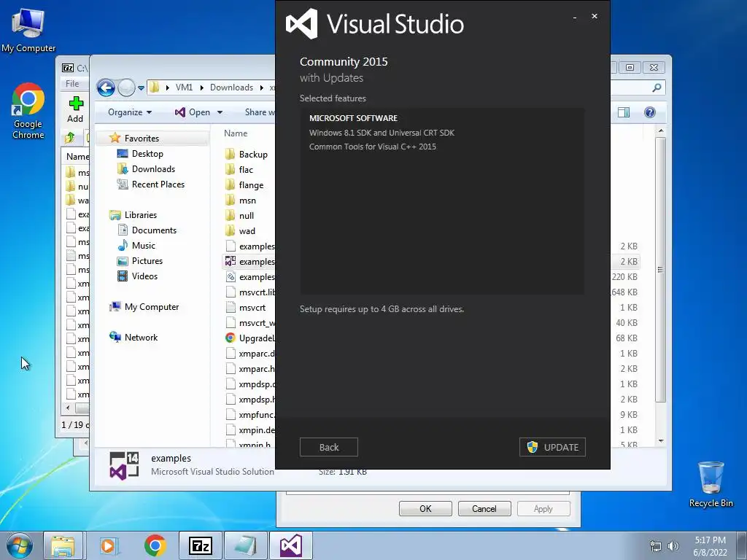Open Explorer help icon
This screenshot has width=747, height=560.
click(650, 112)
